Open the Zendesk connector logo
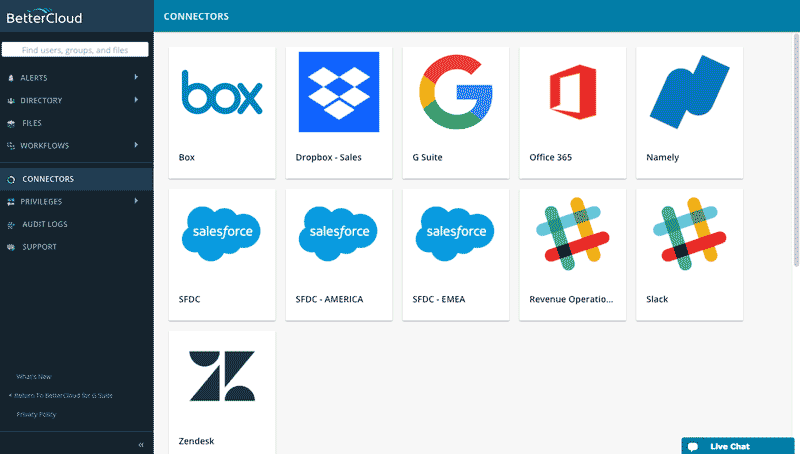Viewport: 800px width, 454px height. (x=222, y=376)
